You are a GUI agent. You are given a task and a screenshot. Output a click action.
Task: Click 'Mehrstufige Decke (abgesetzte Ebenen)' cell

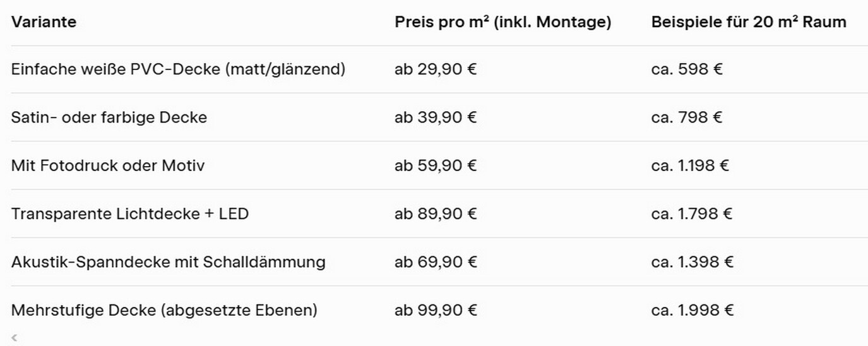tap(164, 311)
